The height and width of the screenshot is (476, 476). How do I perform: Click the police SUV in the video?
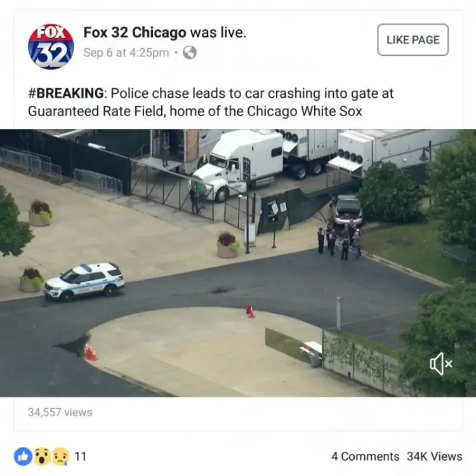point(84,281)
